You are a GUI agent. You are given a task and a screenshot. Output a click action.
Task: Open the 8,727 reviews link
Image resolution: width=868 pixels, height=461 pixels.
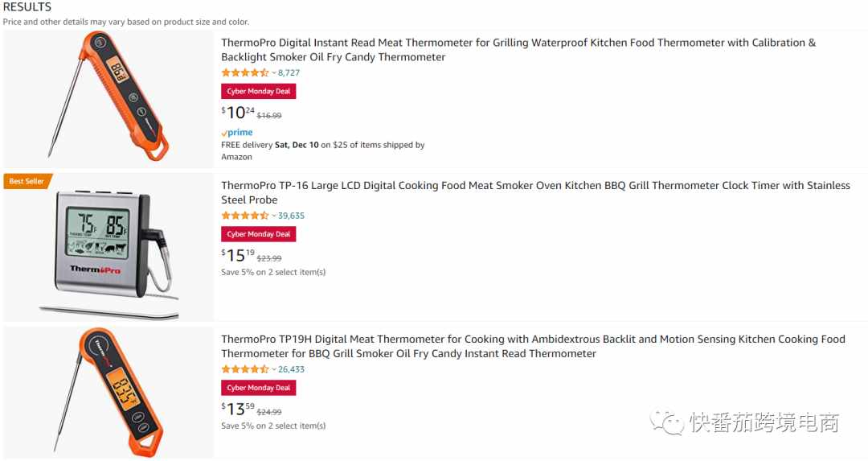pyautogui.click(x=289, y=72)
